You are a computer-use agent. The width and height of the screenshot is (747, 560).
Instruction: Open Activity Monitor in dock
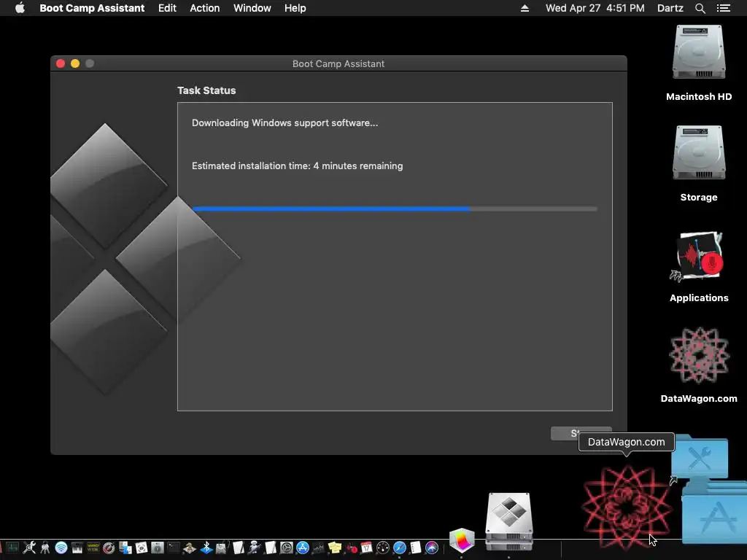(x=12, y=547)
